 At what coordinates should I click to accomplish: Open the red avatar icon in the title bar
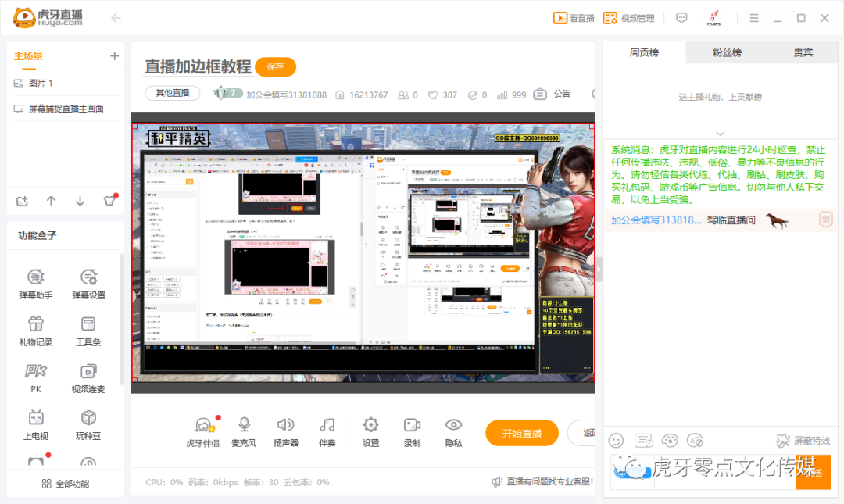click(713, 18)
